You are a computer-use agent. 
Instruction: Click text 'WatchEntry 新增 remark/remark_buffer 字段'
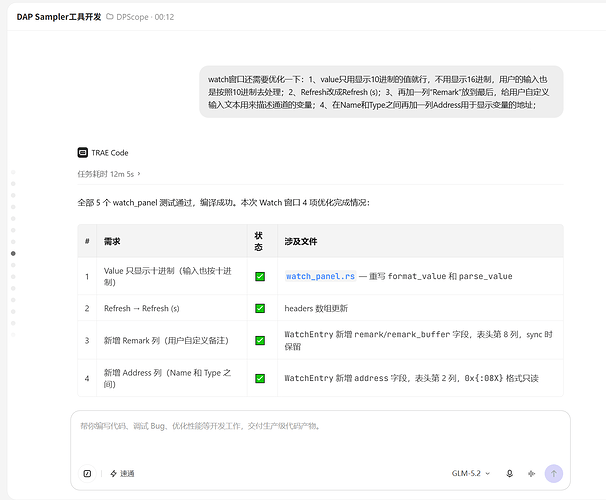coord(377,334)
